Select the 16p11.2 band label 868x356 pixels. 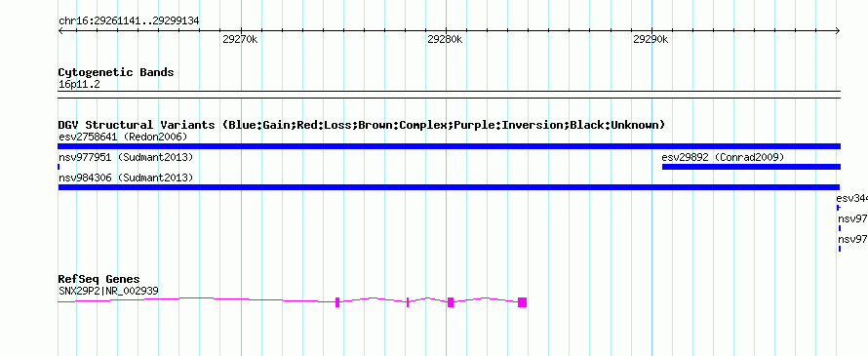pyautogui.click(x=79, y=85)
